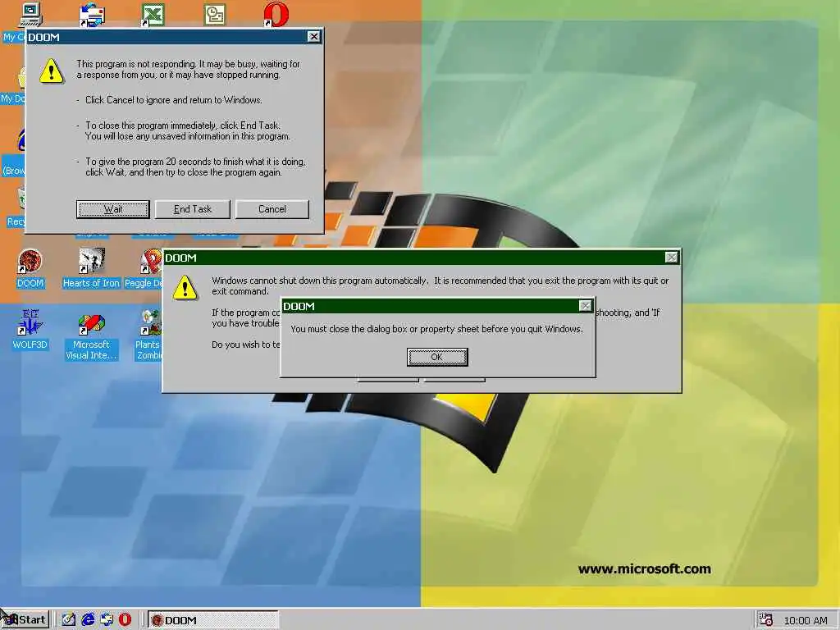Click the warning icon in shutdown dialog
The height and width of the screenshot is (630, 840).
[x=185, y=288]
